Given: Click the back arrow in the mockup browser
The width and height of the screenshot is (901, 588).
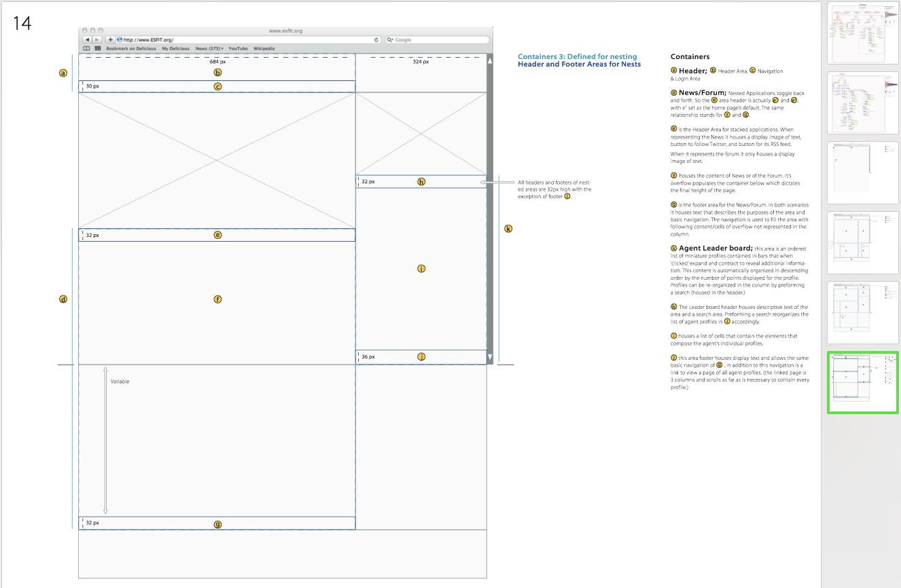Looking at the screenshot, I should click(86, 40).
